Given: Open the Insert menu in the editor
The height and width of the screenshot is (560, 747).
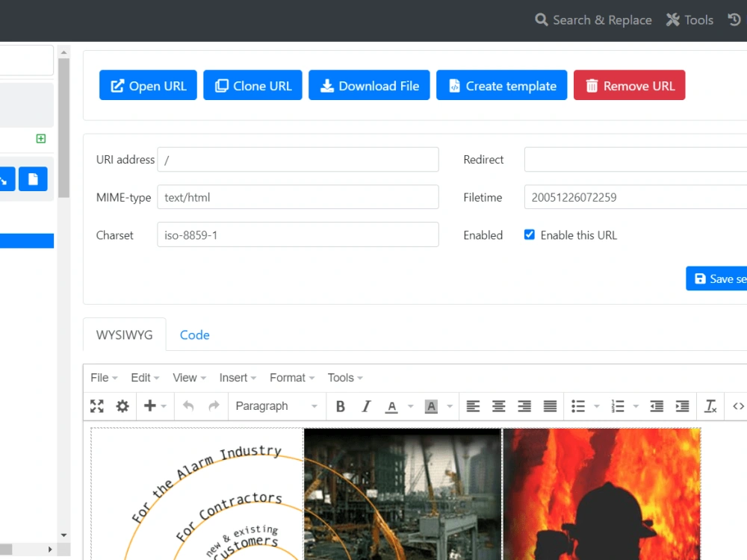Looking at the screenshot, I should pos(234,378).
